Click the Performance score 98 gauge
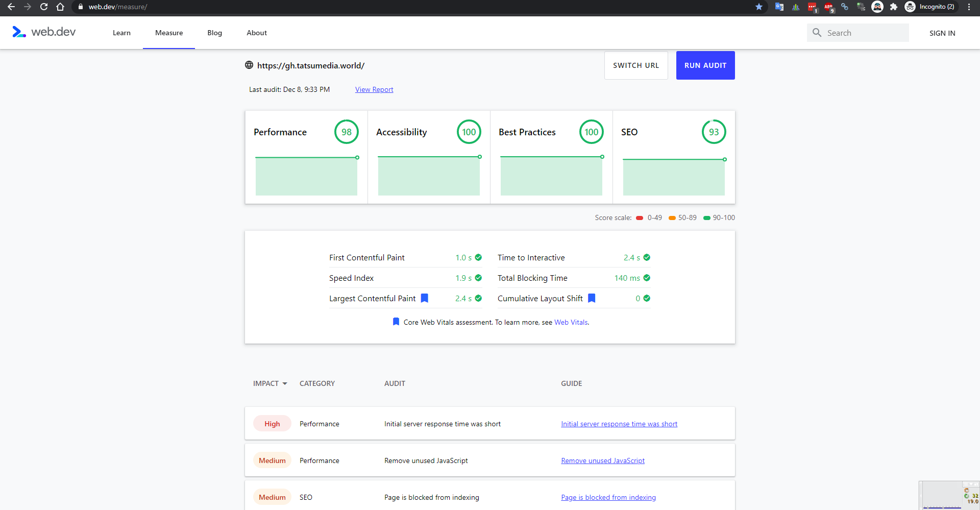 [x=347, y=132]
